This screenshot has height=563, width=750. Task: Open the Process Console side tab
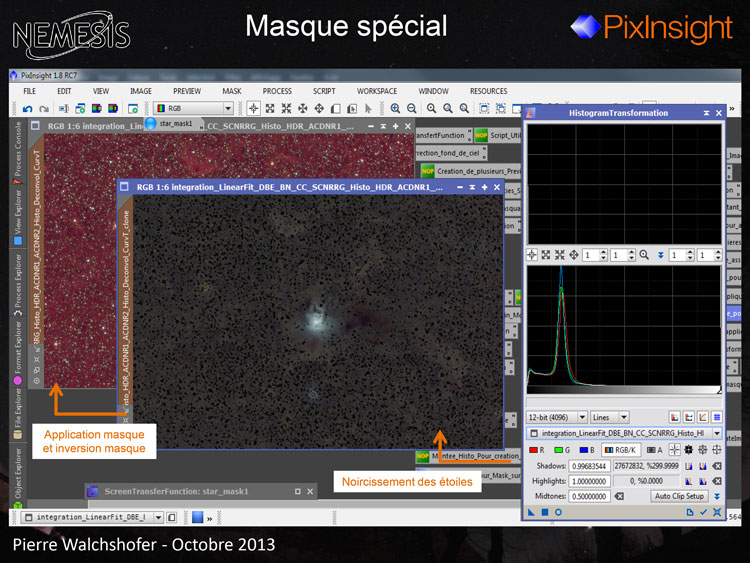coord(18,152)
